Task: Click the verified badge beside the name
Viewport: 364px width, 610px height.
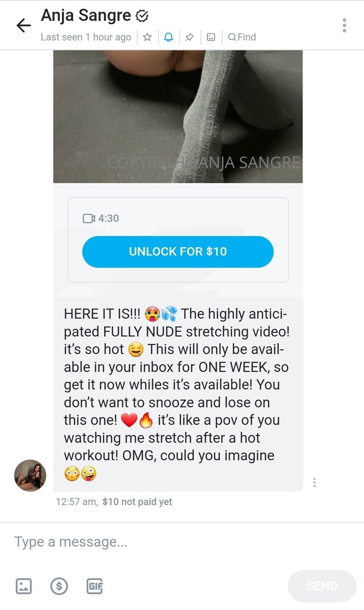Action: (142, 16)
